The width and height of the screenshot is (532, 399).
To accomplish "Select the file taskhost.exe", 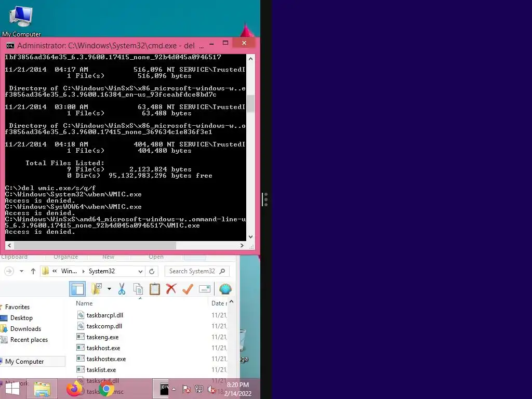I will tap(103, 348).
